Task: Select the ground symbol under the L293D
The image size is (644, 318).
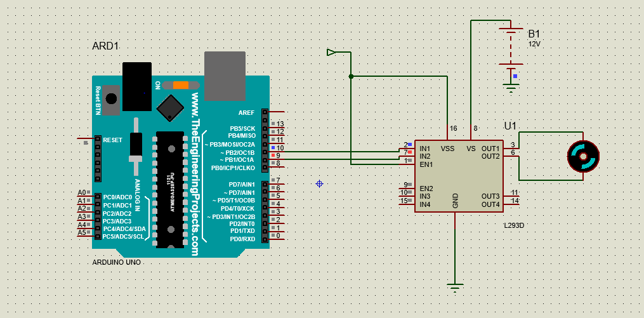Action: pyautogui.click(x=455, y=287)
